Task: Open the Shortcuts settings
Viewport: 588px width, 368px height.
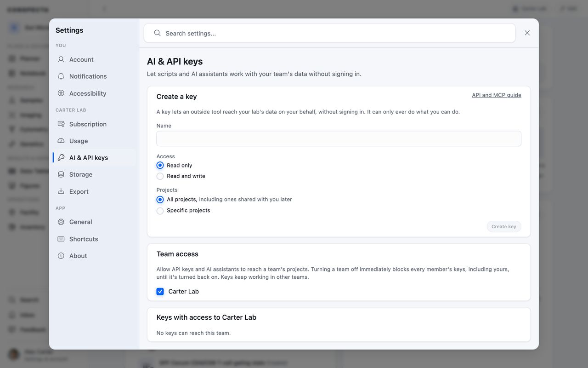Action: tap(94, 239)
